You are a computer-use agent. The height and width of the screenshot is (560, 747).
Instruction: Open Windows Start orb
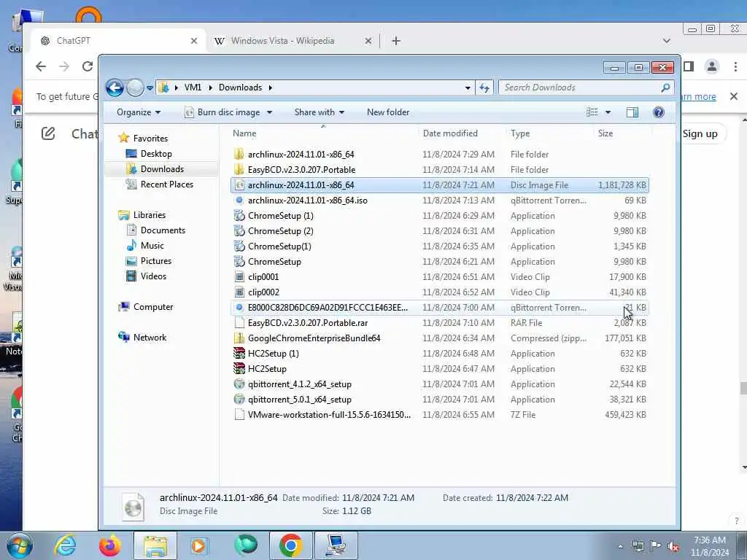pyautogui.click(x=20, y=545)
